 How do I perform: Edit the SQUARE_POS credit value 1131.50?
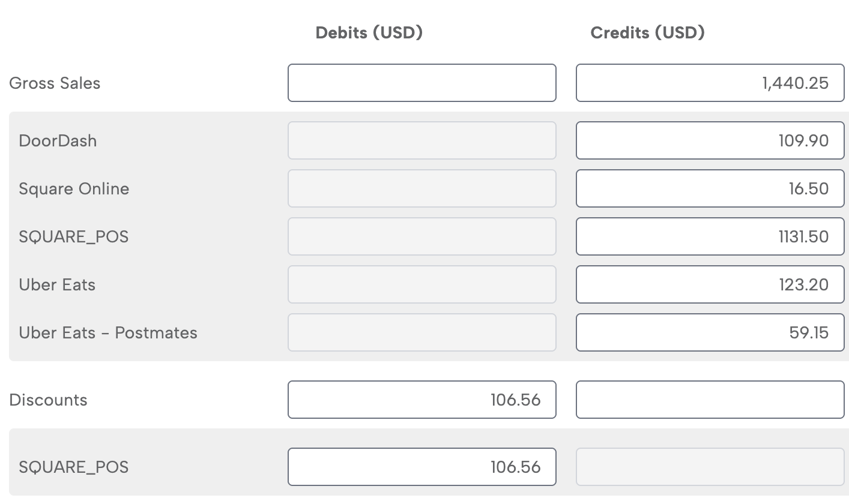click(x=710, y=236)
